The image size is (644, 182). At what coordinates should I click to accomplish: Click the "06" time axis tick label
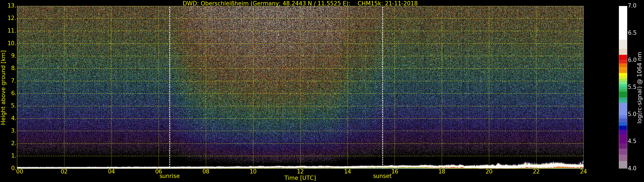coord(158,171)
